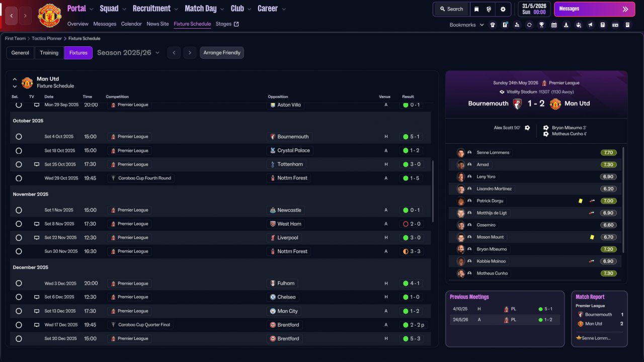Switch to the Training tab

(x=49, y=53)
